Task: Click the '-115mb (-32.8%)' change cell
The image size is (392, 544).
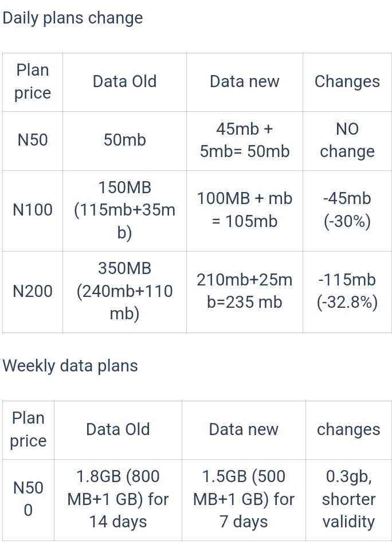Action: [347, 292]
